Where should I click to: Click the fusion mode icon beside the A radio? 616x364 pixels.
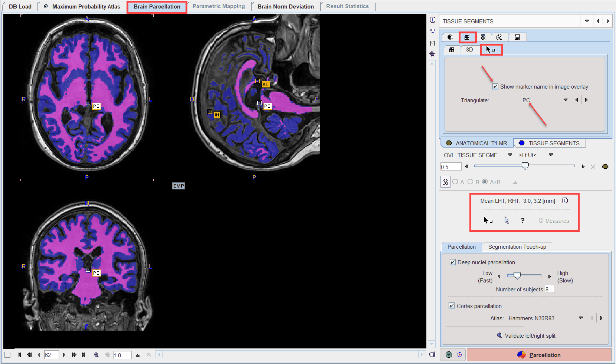tap(446, 182)
